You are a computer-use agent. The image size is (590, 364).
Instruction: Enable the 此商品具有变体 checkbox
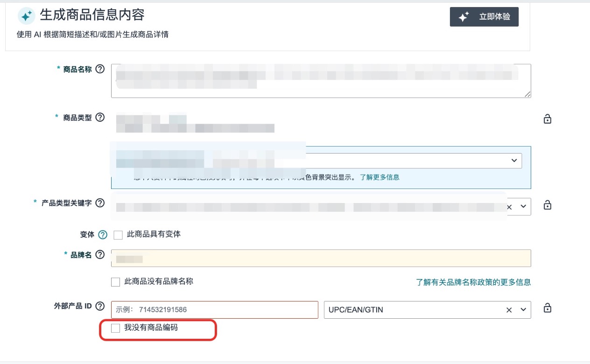118,235
